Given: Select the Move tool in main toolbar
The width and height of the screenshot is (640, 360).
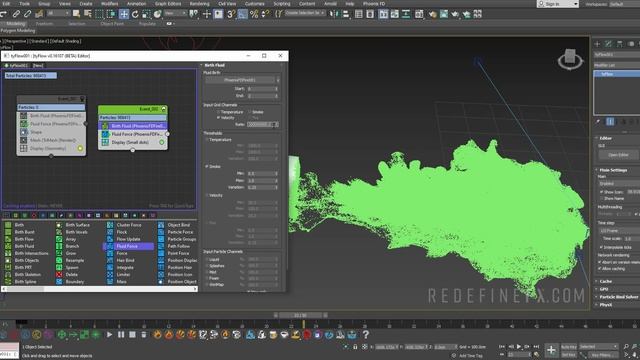Looking at the screenshot, I should [x=124, y=14].
